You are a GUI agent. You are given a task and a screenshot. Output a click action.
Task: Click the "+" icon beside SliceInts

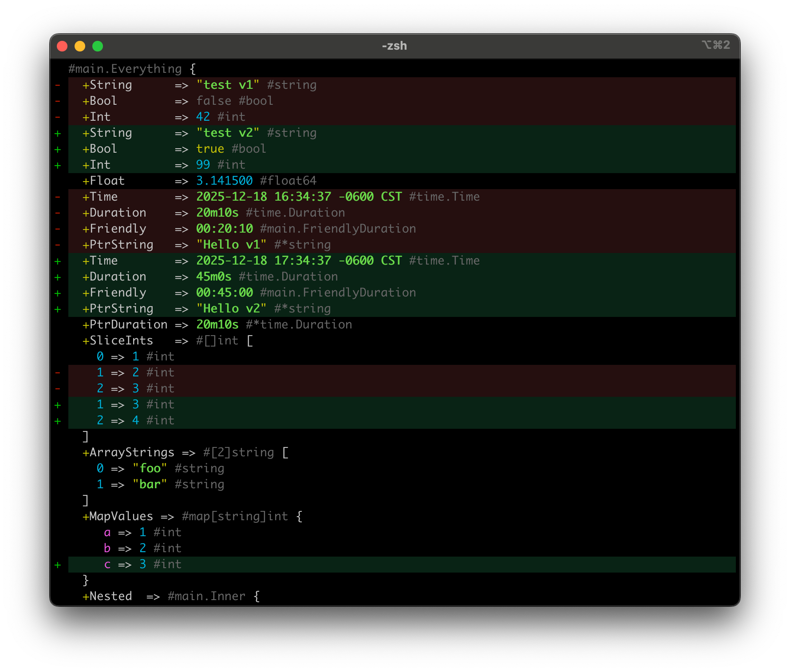(x=86, y=340)
